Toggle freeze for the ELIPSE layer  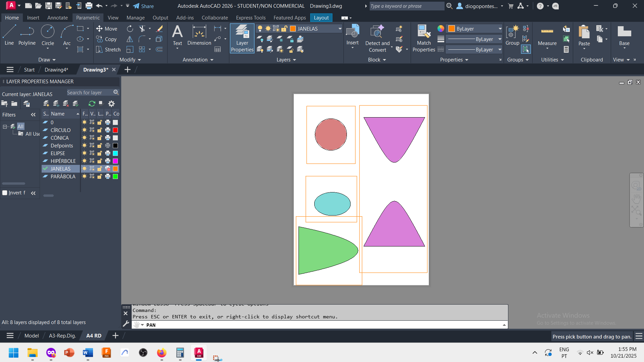85,153
